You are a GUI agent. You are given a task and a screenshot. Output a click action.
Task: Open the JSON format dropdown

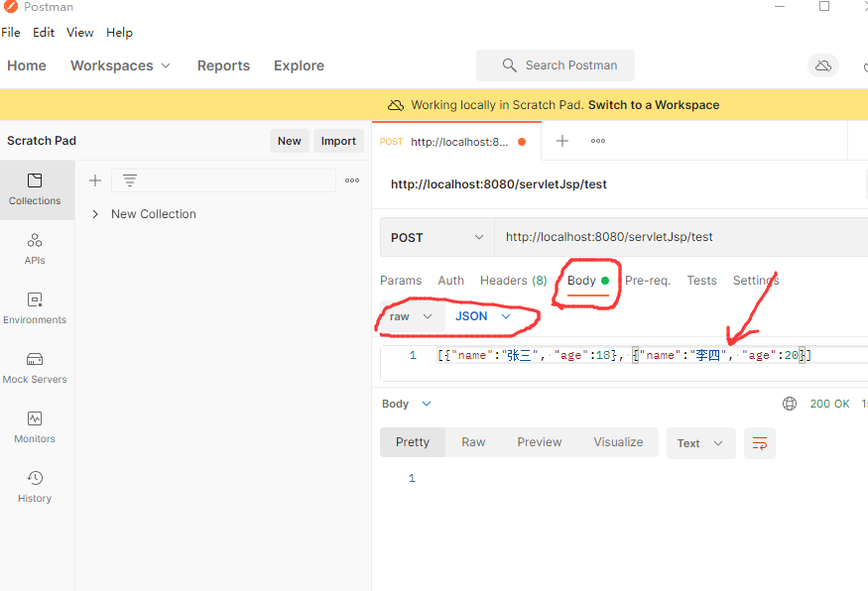point(482,316)
